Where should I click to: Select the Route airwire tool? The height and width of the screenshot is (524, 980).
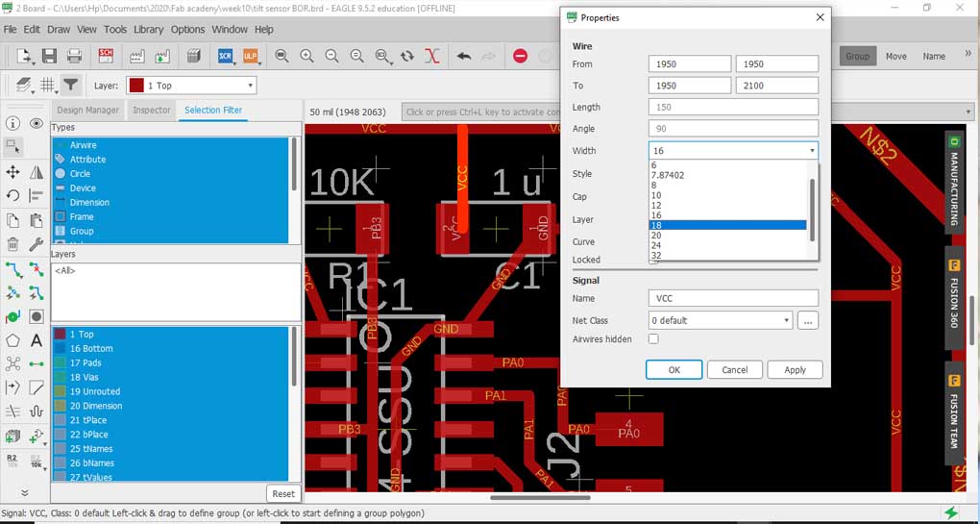pos(12,269)
